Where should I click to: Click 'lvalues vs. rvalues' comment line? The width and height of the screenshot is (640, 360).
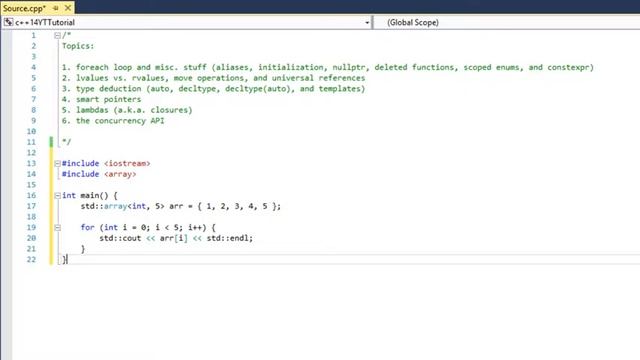pyautogui.click(x=213, y=78)
